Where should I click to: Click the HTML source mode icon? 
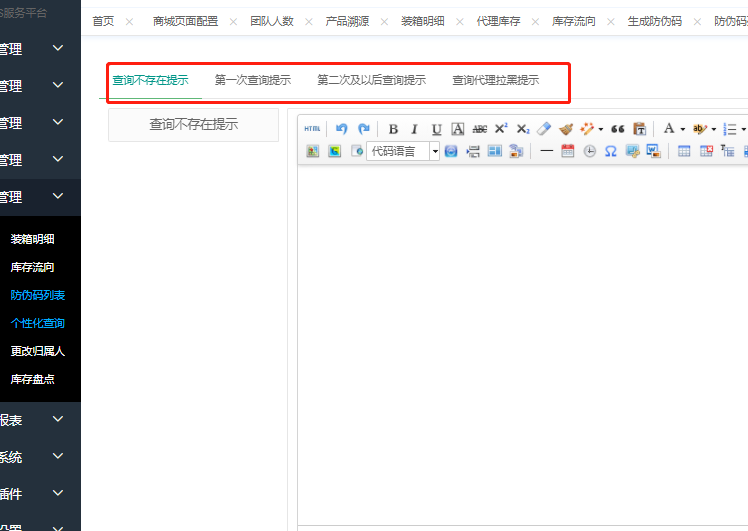point(313,129)
